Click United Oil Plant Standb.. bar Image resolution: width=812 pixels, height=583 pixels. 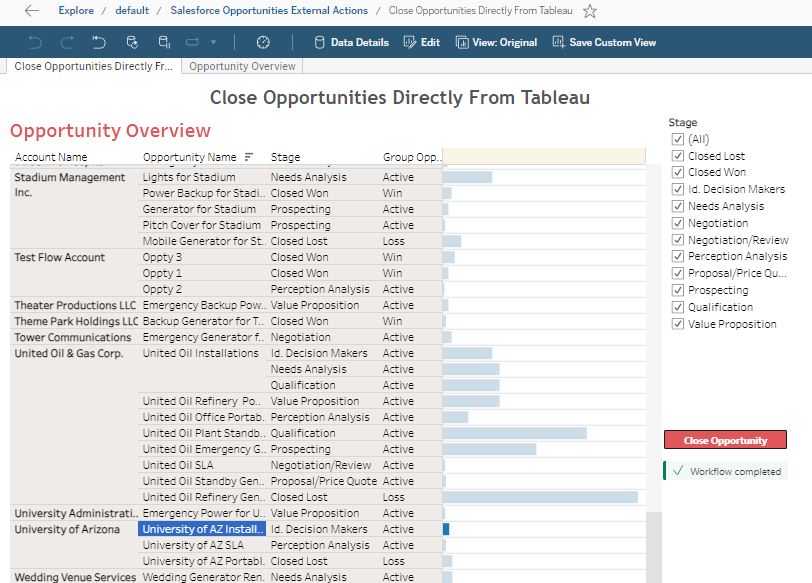pyautogui.click(x=515, y=433)
